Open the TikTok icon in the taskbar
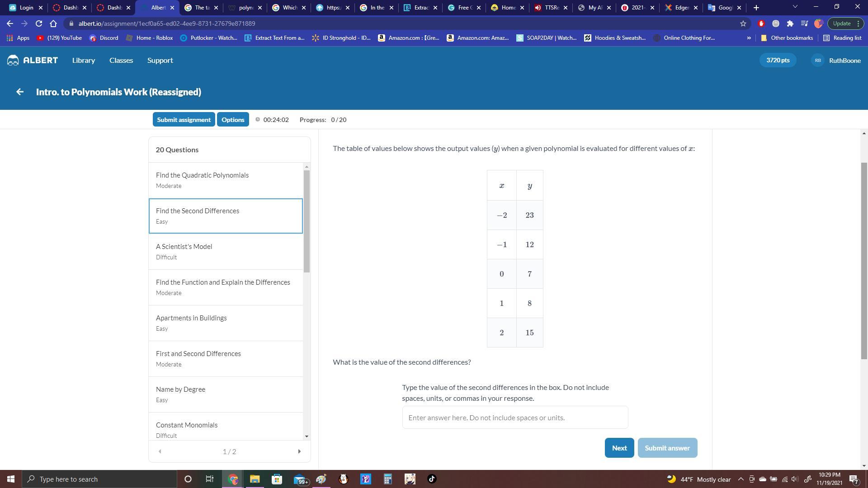The height and width of the screenshot is (488, 868). (x=432, y=479)
